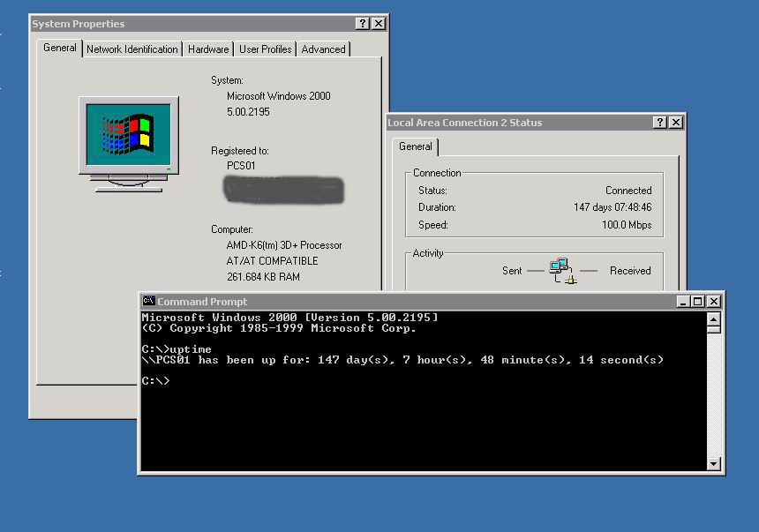
Task: Click Command Prompt scrollbar down arrow
Action: (x=713, y=464)
